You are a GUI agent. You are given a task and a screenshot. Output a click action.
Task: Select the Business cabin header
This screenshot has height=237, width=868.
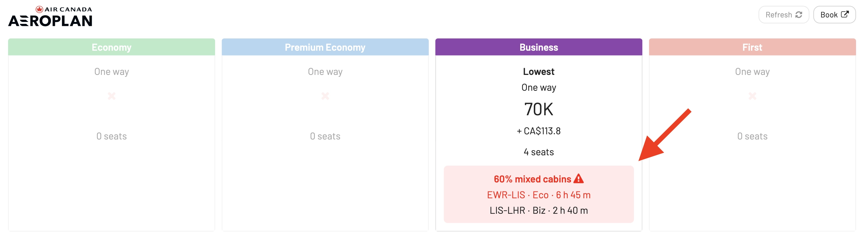click(539, 47)
